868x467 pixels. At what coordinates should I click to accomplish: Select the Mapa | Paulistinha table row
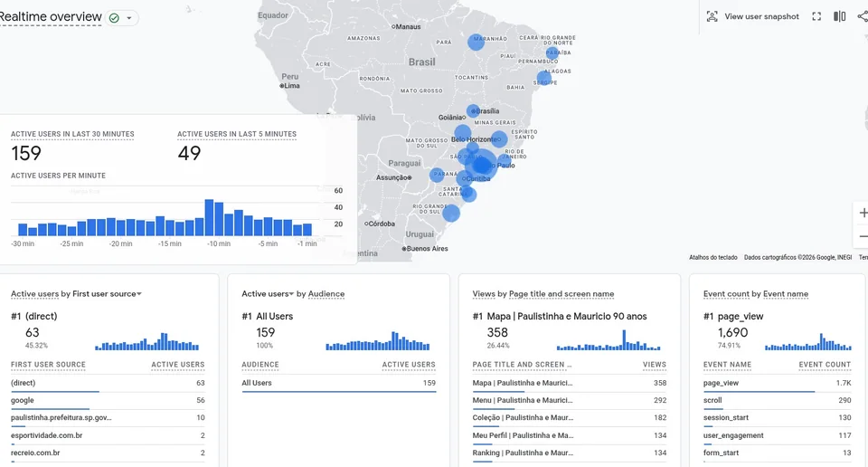(570, 383)
